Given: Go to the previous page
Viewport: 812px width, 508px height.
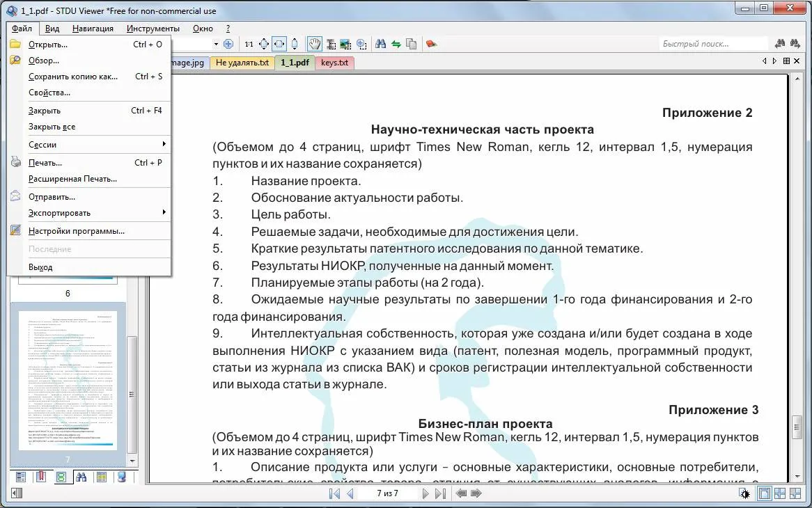Looking at the screenshot, I should coord(350,493).
